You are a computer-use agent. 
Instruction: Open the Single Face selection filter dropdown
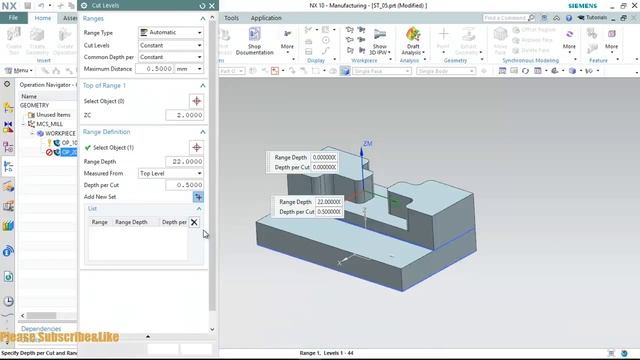(x=381, y=71)
